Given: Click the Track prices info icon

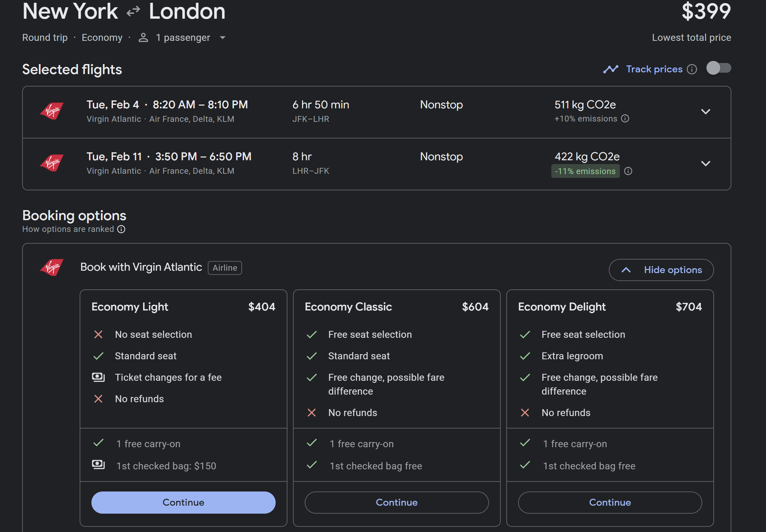Looking at the screenshot, I should click(x=692, y=69).
